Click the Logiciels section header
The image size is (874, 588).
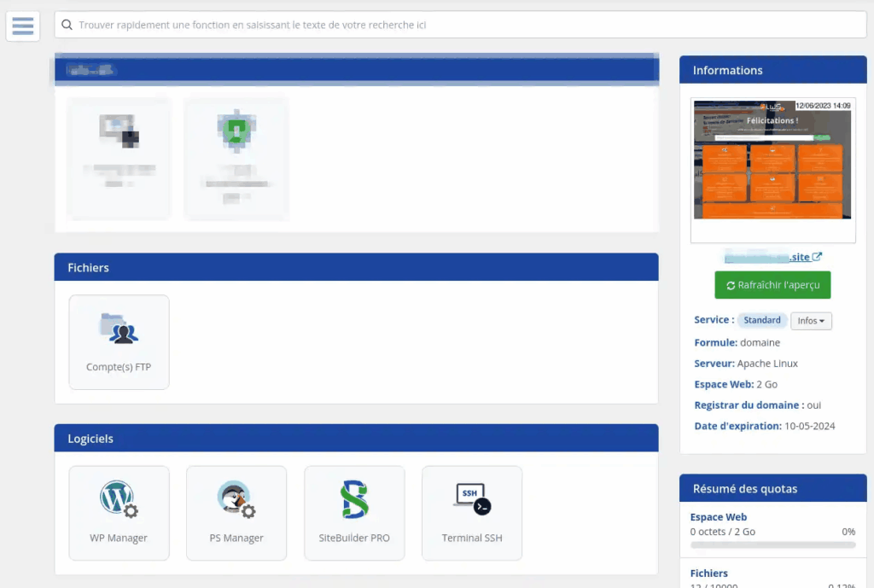tap(356, 439)
